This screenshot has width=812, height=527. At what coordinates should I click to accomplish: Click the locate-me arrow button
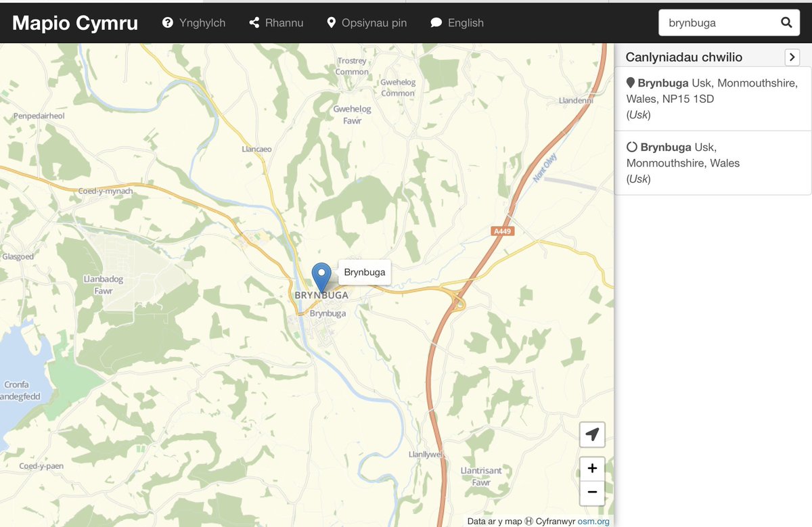(592, 434)
